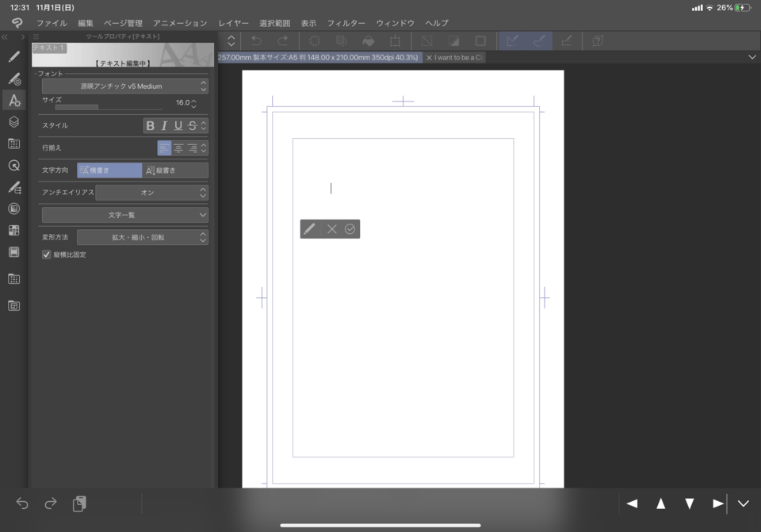Click the Clip Studio logo icon

pyautogui.click(x=17, y=23)
